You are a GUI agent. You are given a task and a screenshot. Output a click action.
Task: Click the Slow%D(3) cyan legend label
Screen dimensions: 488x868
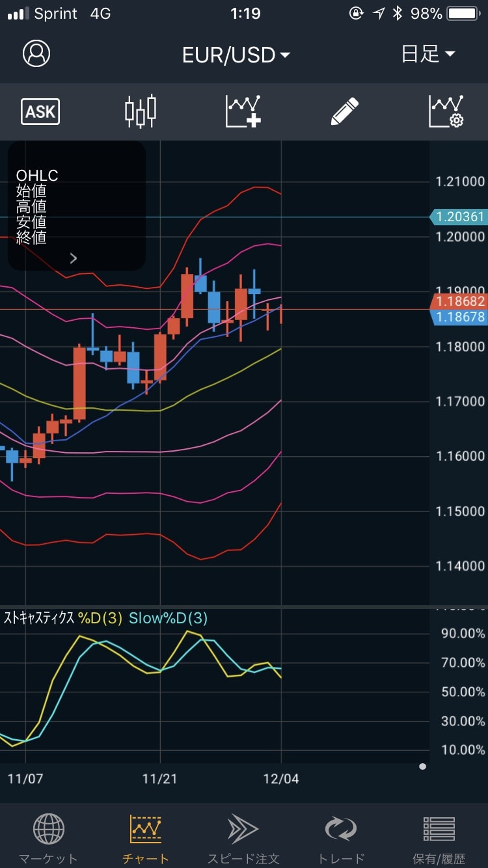pyautogui.click(x=168, y=618)
